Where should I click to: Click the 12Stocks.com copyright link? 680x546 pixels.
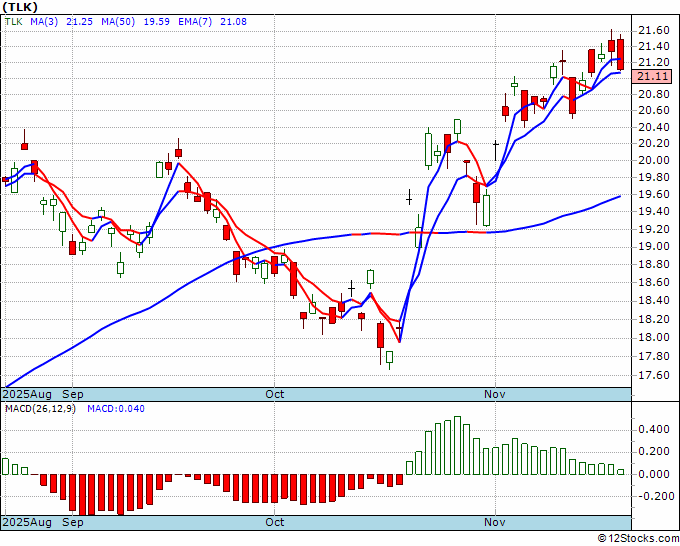638,539
